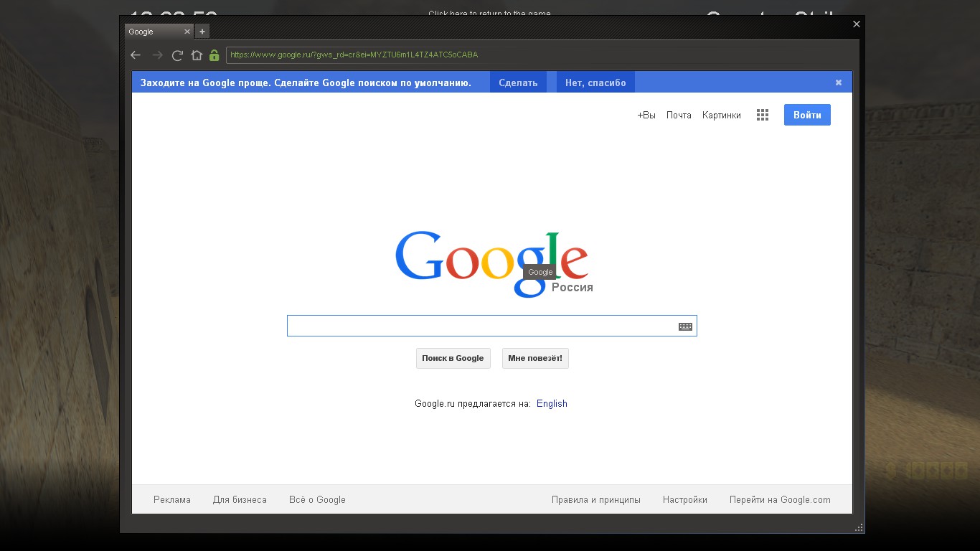
Task: Click the blue Войти sign-in button
Action: coord(807,115)
